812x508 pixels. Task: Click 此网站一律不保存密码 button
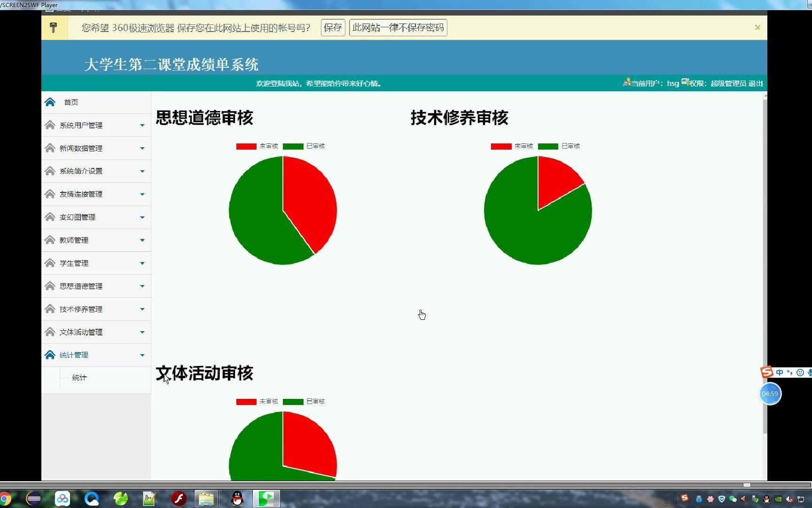tap(398, 28)
